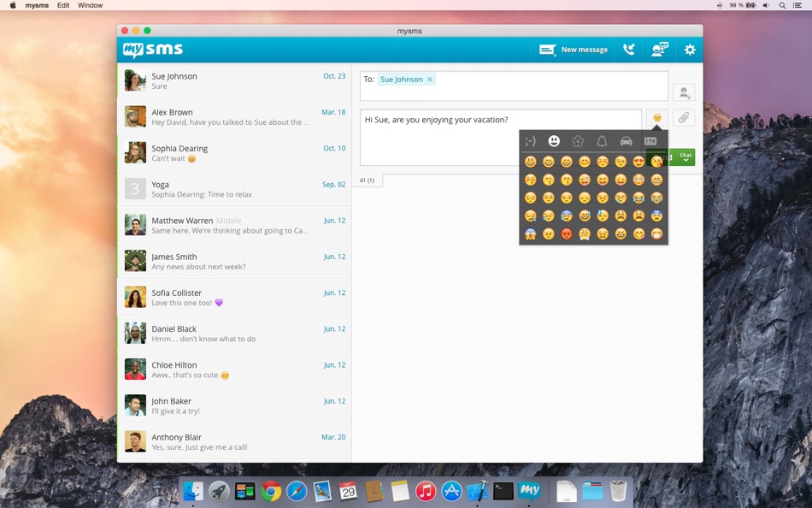Open iTunes from the dock
Image resolution: width=812 pixels, height=508 pixels.
(426, 491)
